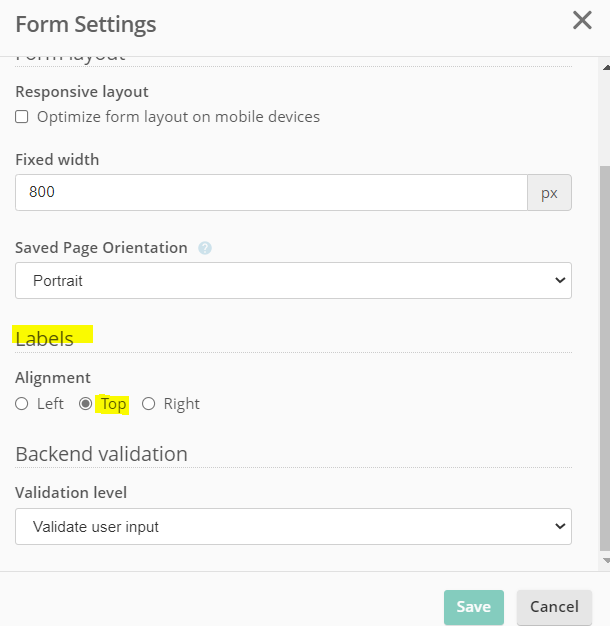This screenshot has height=626, width=610.
Task: Click the Saved Page Orientation help icon
Action: (x=205, y=248)
